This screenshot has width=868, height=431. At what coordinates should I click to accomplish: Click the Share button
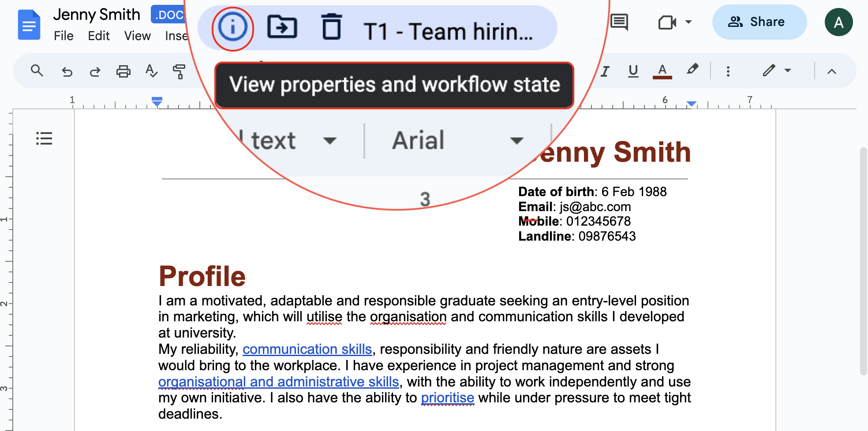[x=759, y=22]
